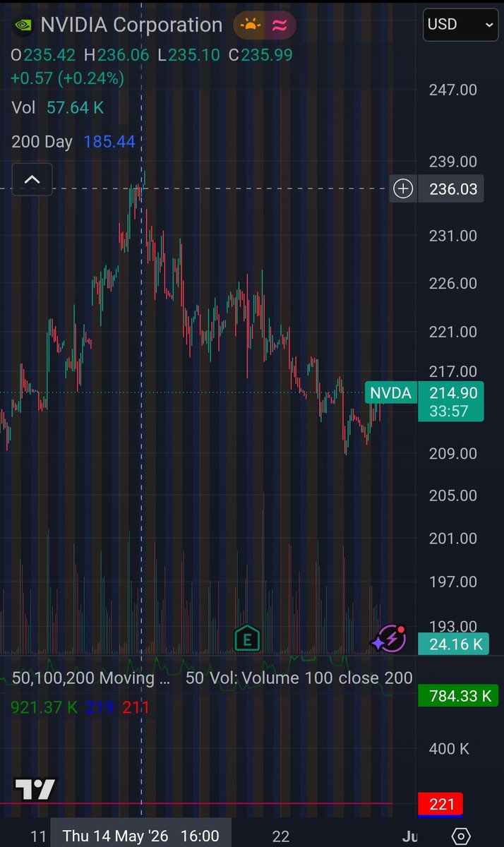Tap the NVIDIA Corporation symbol title
Screen dimensions: 504x847
click(x=131, y=25)
